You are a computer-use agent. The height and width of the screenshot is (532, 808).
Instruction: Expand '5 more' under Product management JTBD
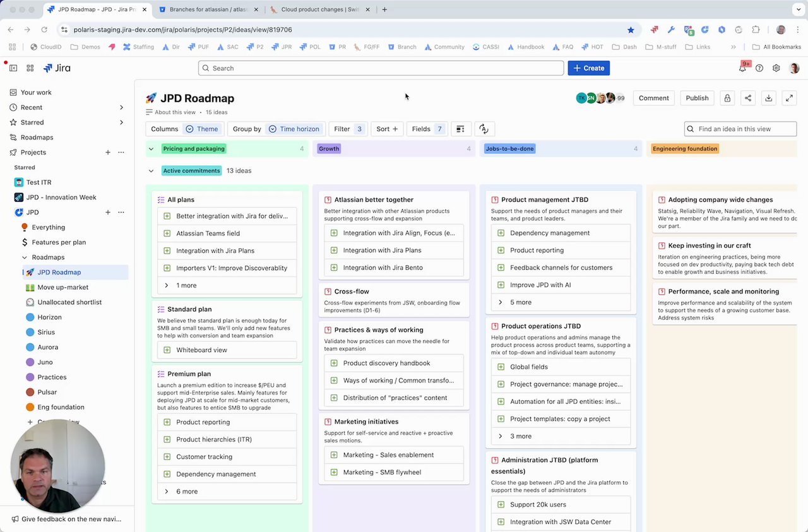(561, 302)
